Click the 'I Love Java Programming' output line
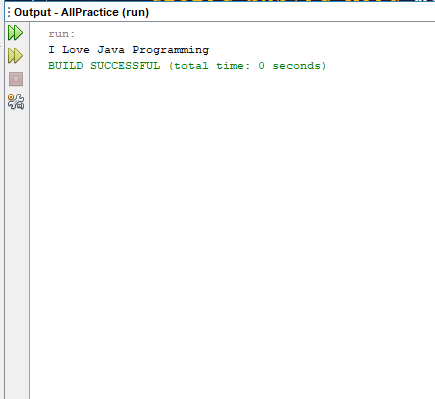 tap(129, 50)
